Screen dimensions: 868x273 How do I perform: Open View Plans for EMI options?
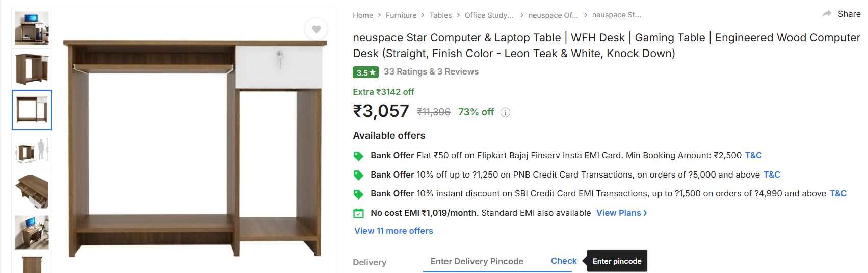621,213
